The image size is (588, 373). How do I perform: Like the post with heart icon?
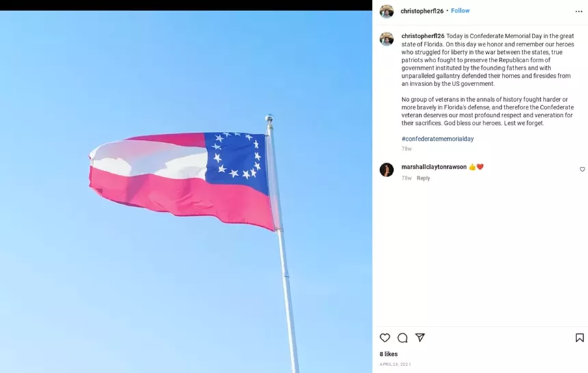385,337
